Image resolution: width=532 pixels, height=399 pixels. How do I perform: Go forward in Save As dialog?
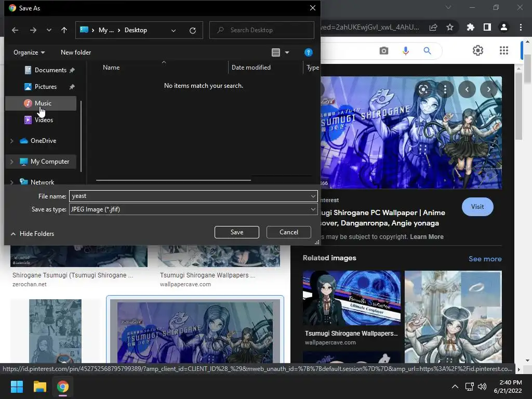pyautogui.click(x=33, y=30)
